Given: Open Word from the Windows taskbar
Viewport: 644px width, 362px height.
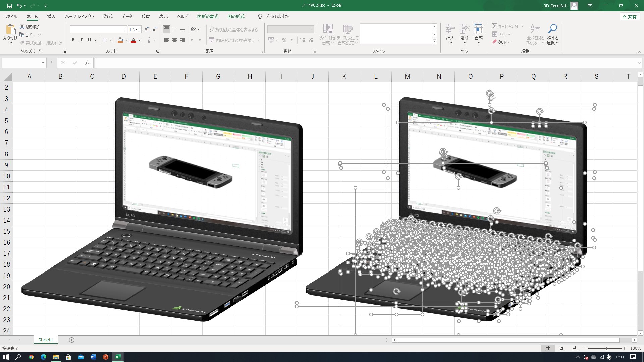Looking at the screenshot, I should click(x=93, y=357).
